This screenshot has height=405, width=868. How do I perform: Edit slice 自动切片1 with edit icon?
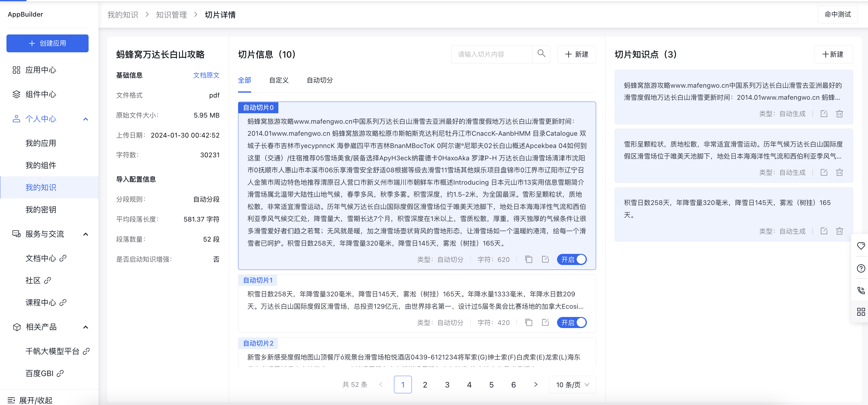[x=545, y=322]
